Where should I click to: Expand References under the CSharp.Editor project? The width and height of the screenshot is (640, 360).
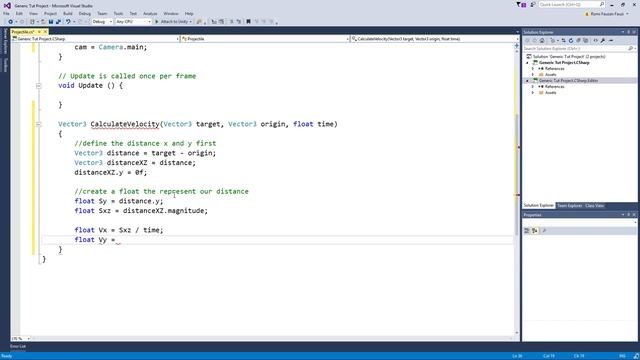pyautogui.click(x=533, y=87)
